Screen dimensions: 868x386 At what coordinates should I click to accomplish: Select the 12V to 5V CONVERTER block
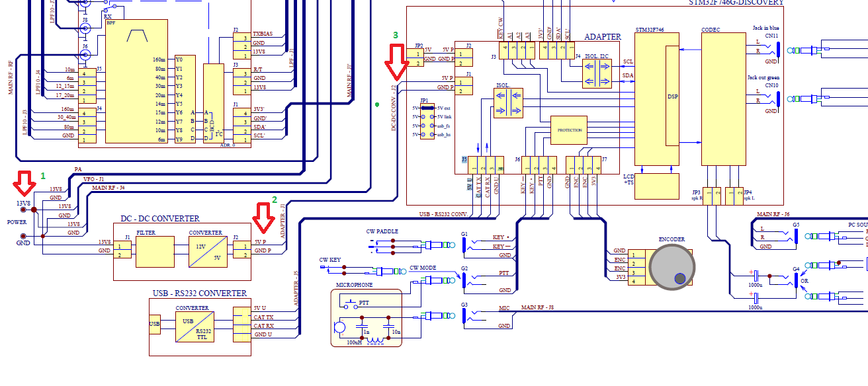[206, 251]
